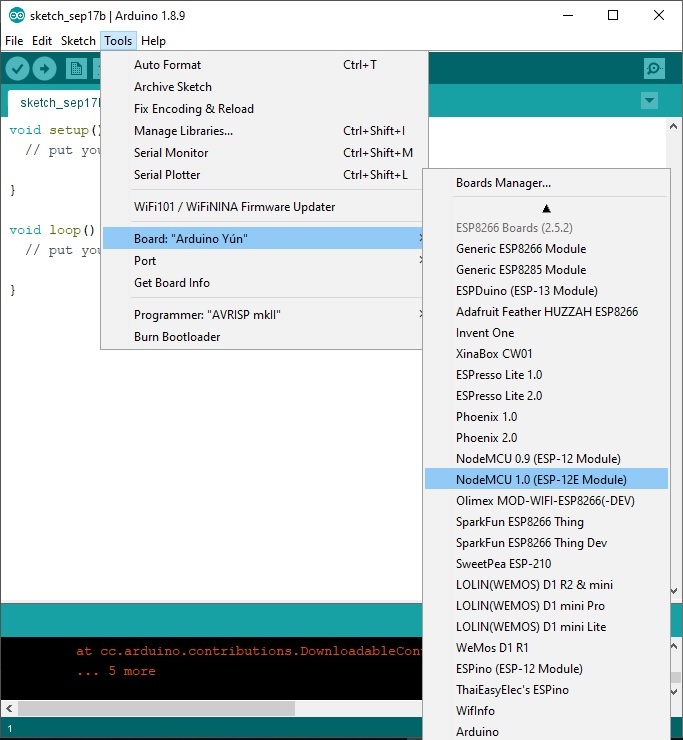Click editor scrollbar down arrow
The width and height of the screenshot is (683, 740).
[x=674, y=591]
